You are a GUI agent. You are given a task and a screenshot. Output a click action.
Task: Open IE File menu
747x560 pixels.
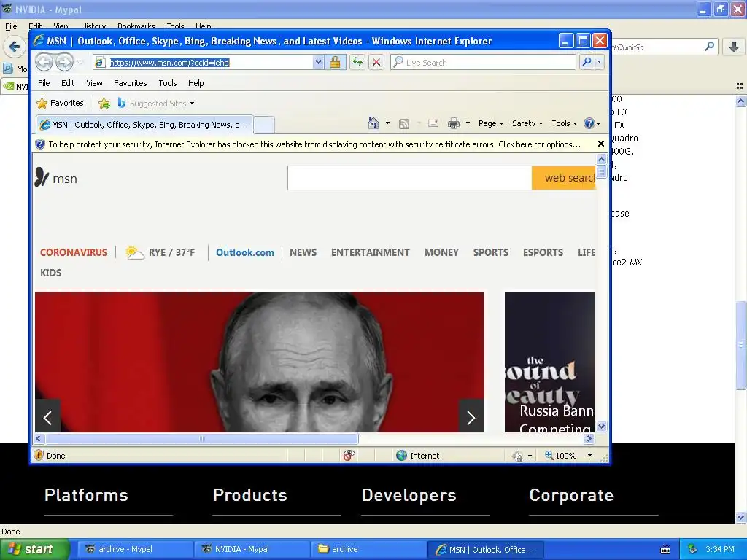click(44, 83)
